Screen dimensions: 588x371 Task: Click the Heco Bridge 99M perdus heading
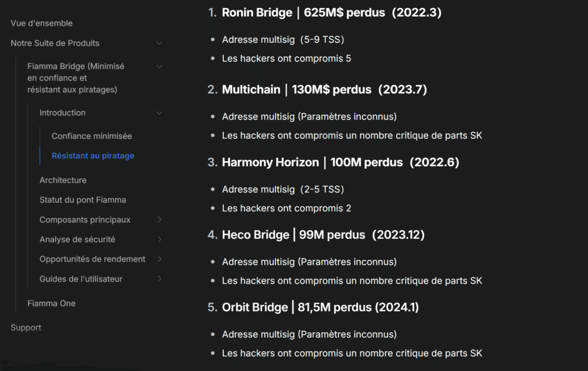tap(323, 235)
